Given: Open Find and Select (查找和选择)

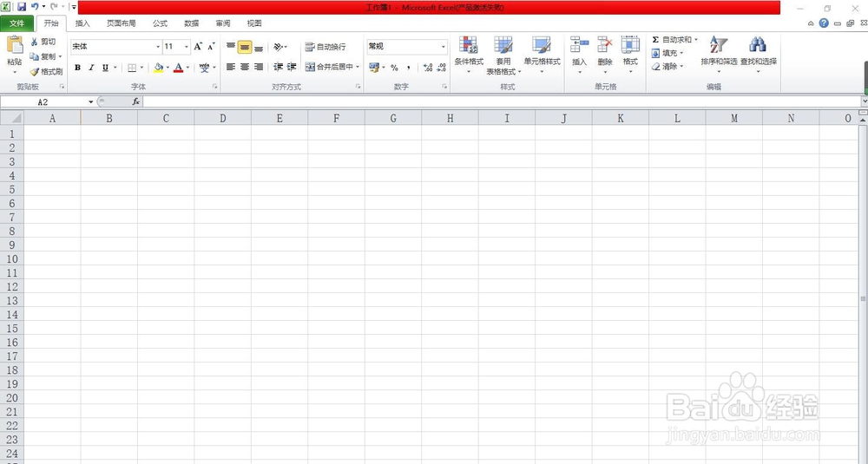Looking at the screenshot, I should (x=759, y=54).
